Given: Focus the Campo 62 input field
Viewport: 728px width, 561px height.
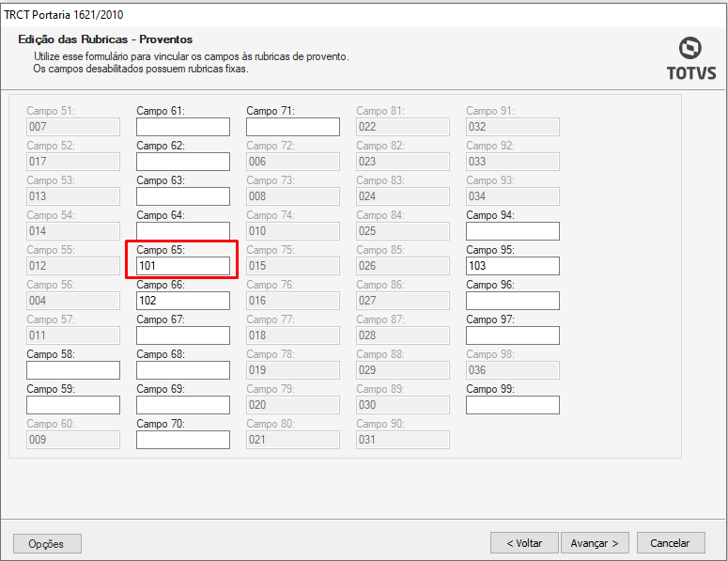Looking at the screenshot, I should pos(183,162).
